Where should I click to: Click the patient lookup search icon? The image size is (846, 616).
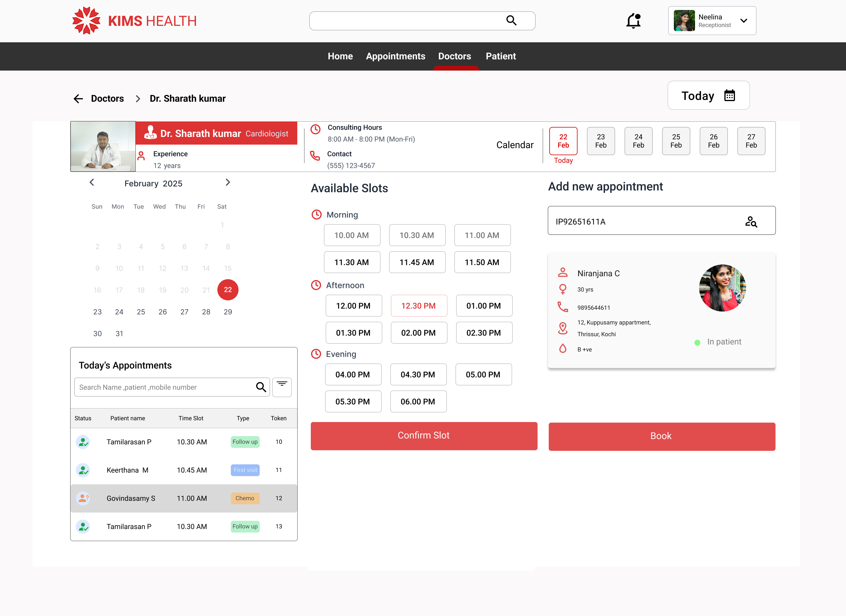pos(751,222)
